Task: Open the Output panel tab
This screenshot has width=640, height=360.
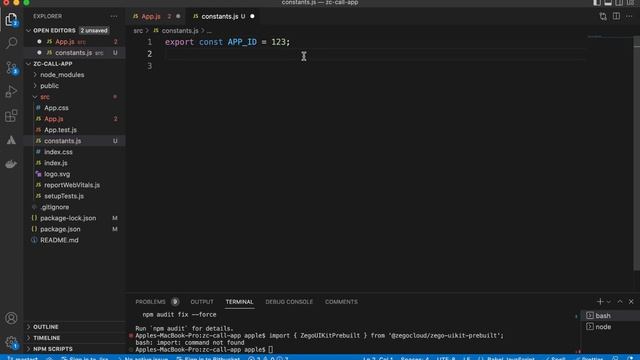Action: coord(202,302)
